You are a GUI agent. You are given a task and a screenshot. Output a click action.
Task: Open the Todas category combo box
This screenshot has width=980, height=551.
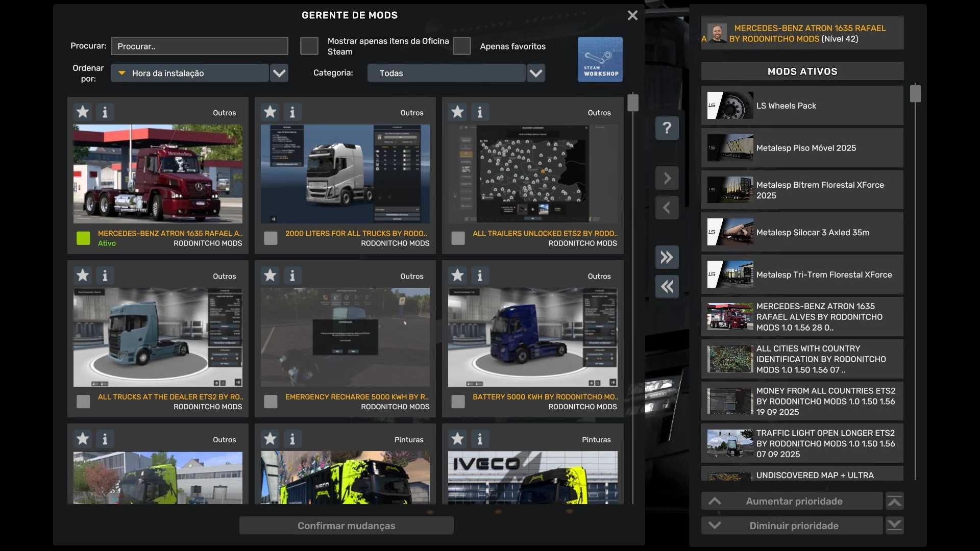coord(446,73)
